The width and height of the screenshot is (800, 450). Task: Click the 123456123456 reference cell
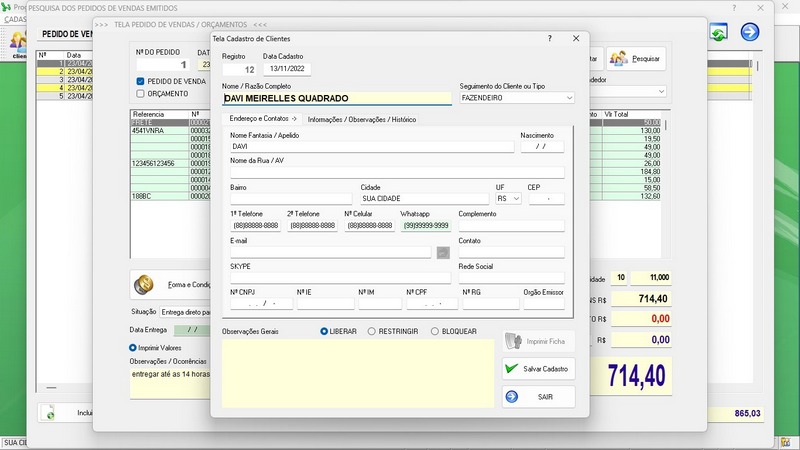click(160, 163)
